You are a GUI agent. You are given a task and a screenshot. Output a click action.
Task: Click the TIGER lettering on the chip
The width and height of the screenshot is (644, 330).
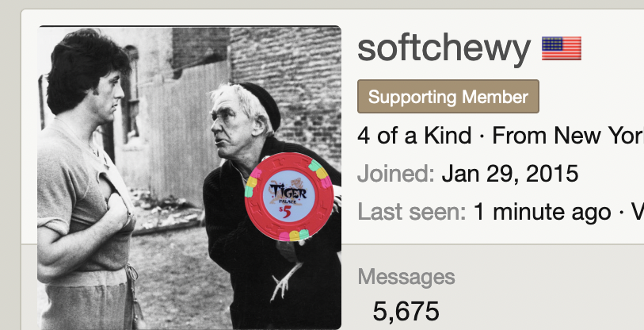(x=288, y=192)
